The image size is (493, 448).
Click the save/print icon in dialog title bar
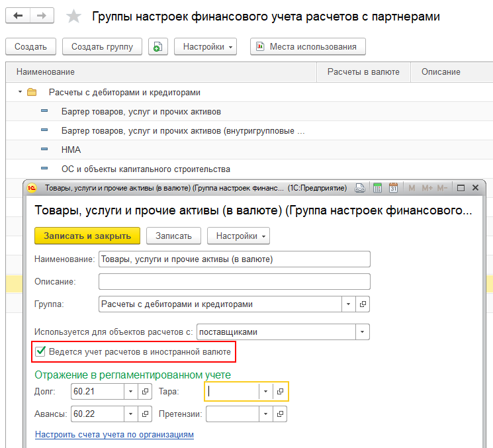[x=360, y=188]
